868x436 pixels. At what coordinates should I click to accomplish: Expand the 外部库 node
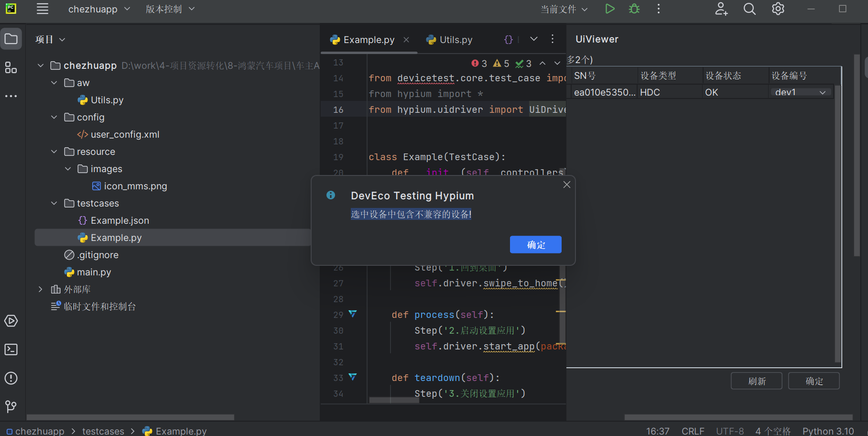[41, 289]
